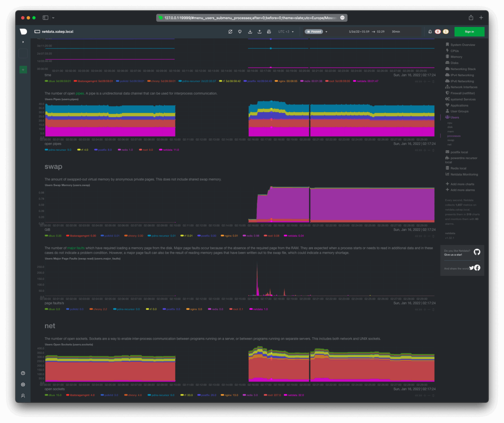This screenshot has width=504, height=423.
Task: Open Netdata Monitoring section
Action: click(462, 175)
